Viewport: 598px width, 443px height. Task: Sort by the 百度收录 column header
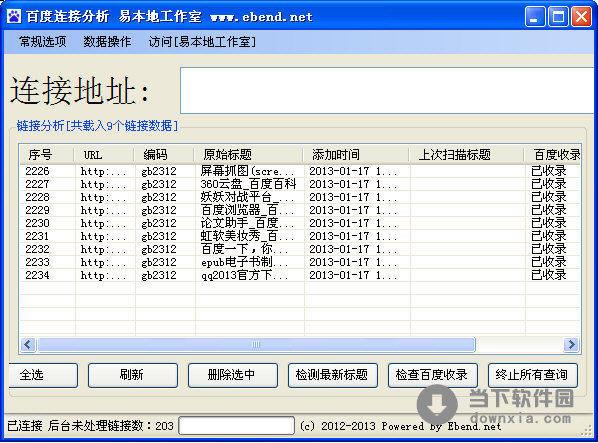[553, 155]
